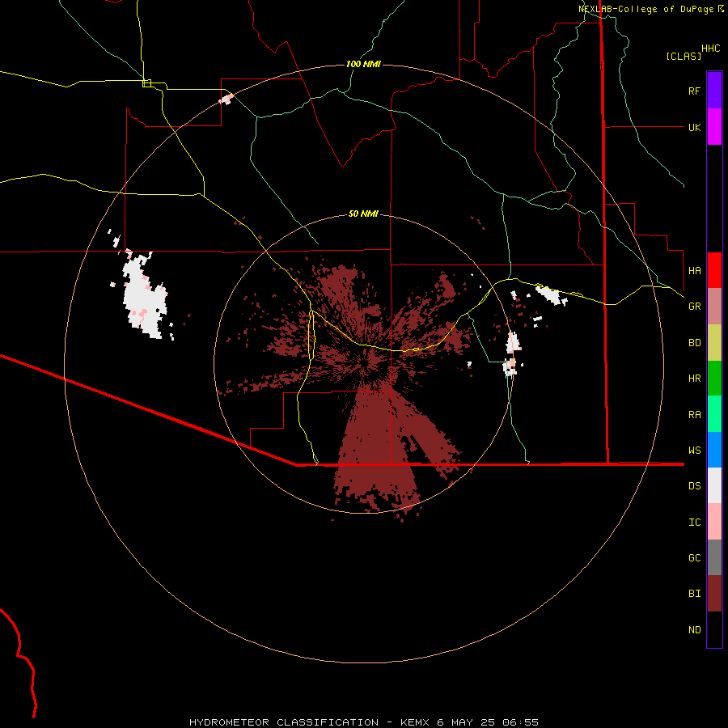Click the large white dry snow echo

point(144,297)
